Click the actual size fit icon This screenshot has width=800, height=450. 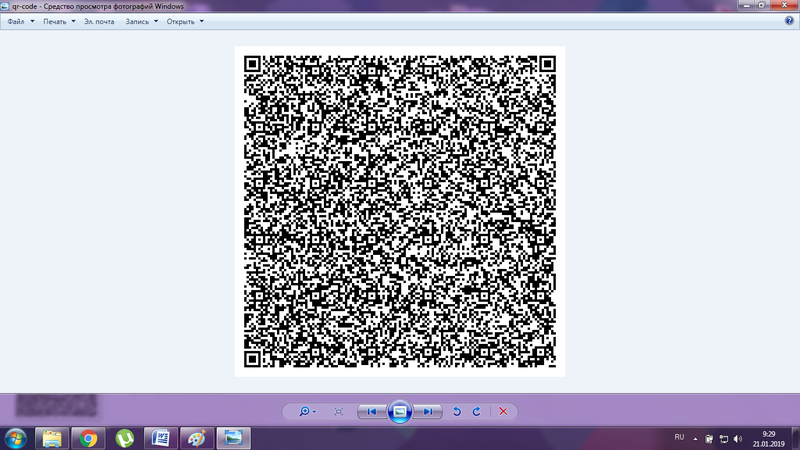[338, 412]
